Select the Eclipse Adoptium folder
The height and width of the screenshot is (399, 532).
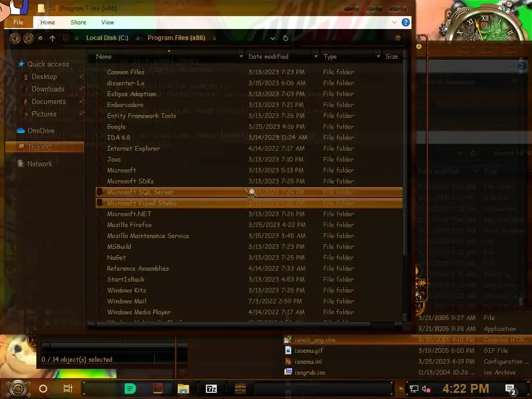point(249,94)
